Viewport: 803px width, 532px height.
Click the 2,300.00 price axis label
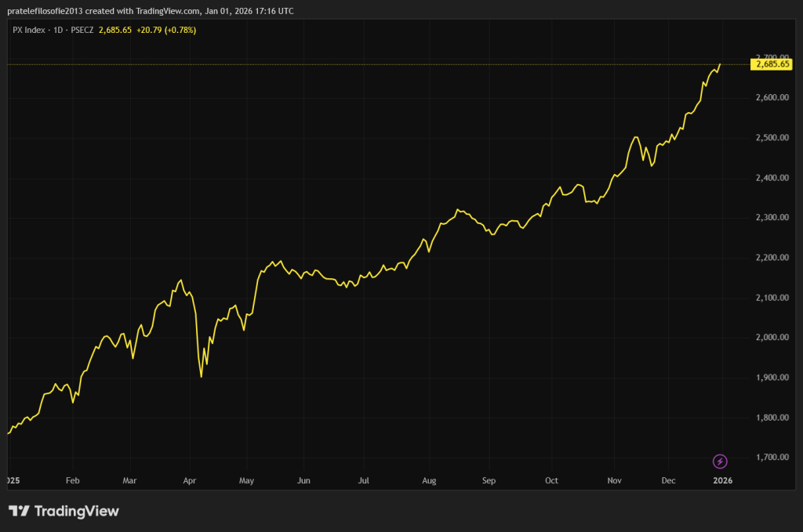tap(772, 218)
